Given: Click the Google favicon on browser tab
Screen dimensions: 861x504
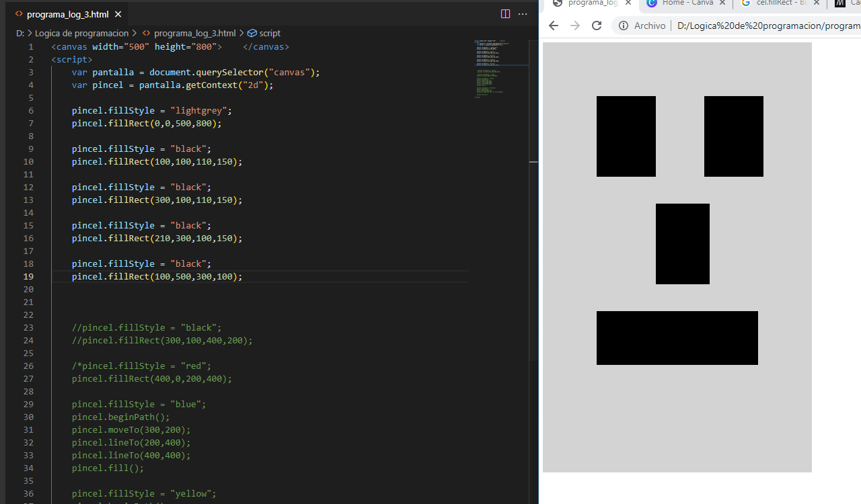Looking at the screenshot, I should click(746, 3).
